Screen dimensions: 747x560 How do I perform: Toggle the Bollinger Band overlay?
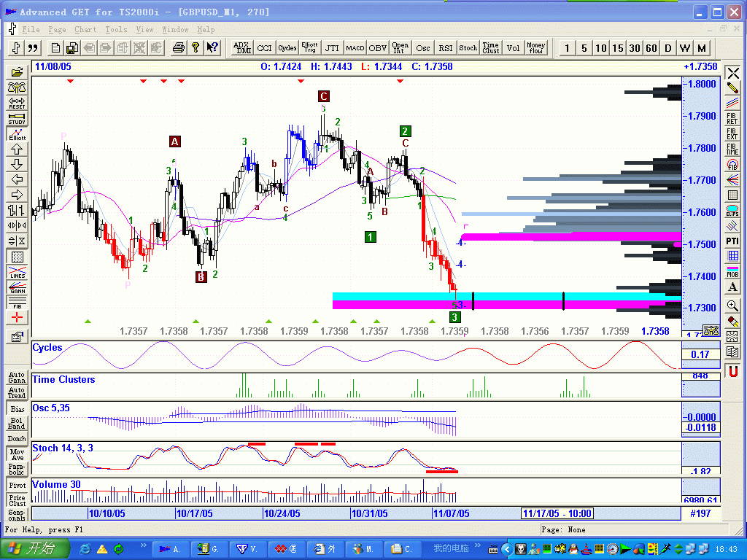point(17,423)
